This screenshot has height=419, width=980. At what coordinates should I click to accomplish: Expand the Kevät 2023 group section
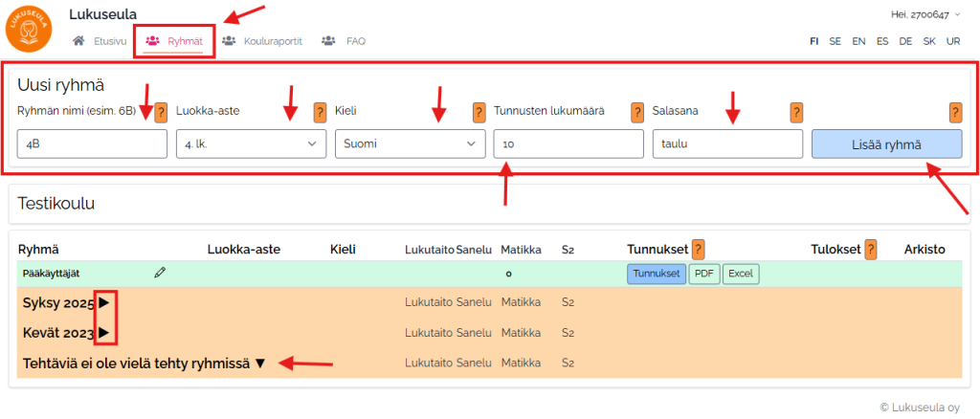click(x=104, y=333)
